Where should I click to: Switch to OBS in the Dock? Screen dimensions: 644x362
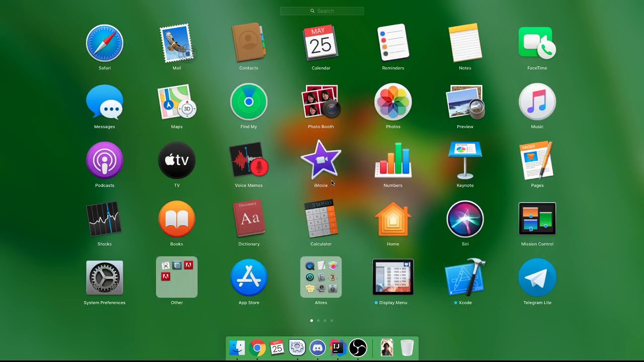tap(358, 348)
